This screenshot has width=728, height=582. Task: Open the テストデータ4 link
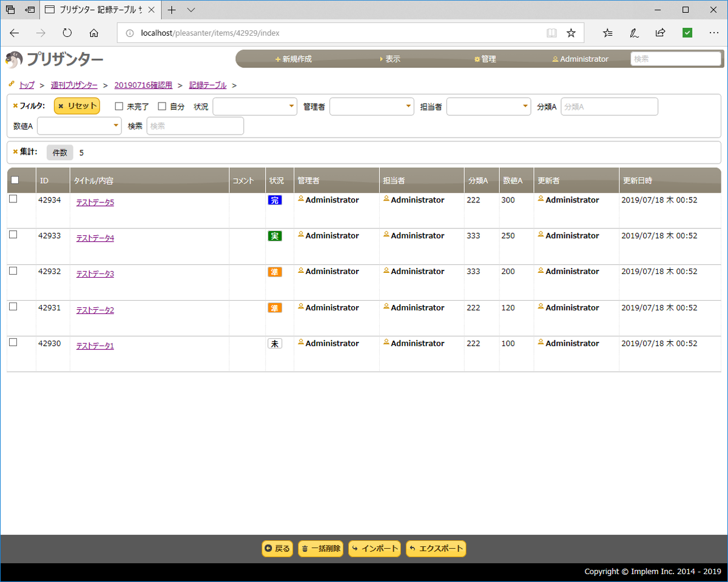(95, 238)
